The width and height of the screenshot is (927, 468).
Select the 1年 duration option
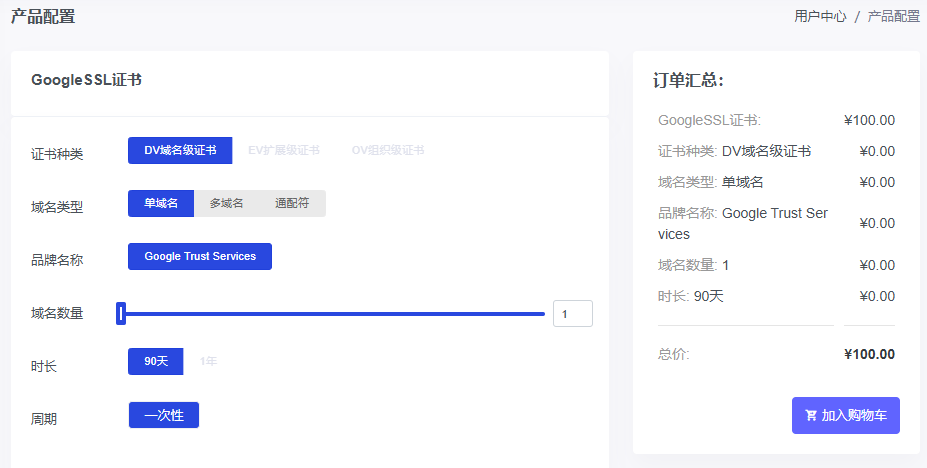pyautogui.click(x=208, y=361)
